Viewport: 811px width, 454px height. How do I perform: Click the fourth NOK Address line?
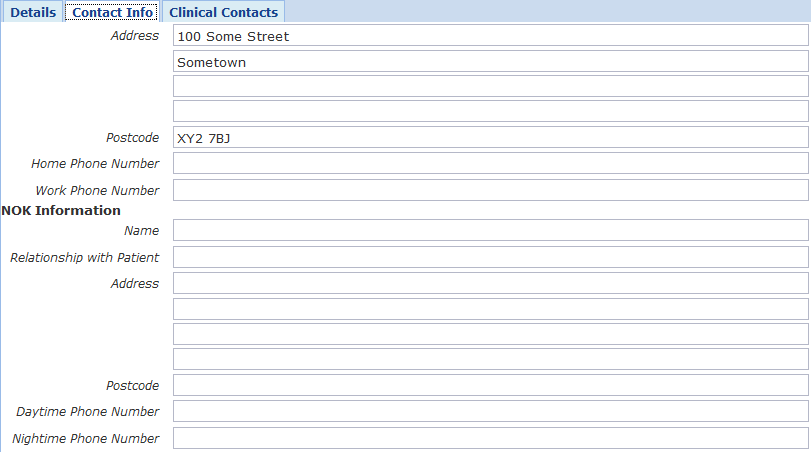pyautogui.click(x=490, y=359)
